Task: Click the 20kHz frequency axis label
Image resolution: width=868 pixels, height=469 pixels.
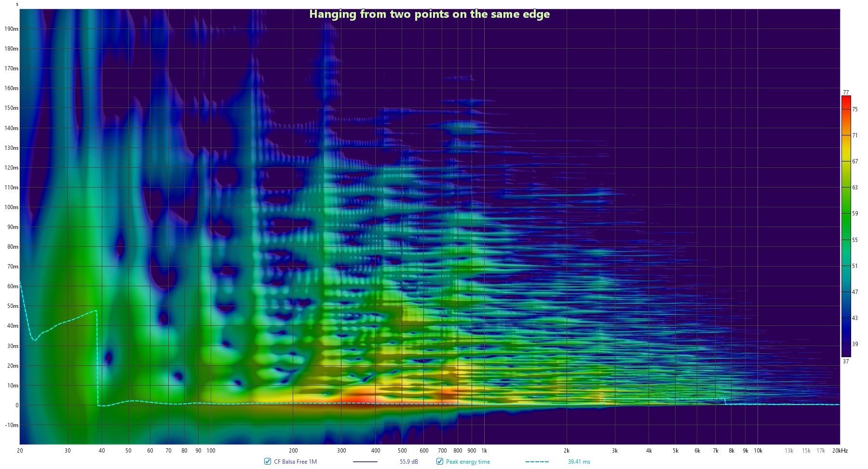Action: coord(840,451)
